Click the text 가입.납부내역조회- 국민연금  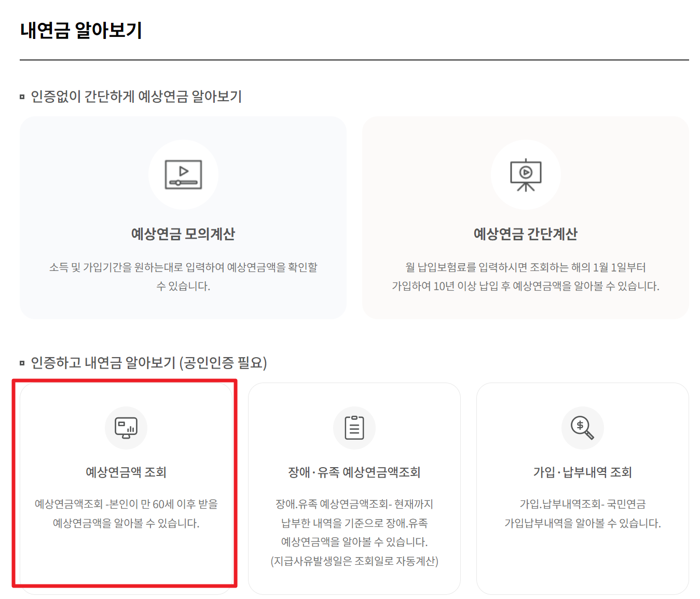point(583,504)
